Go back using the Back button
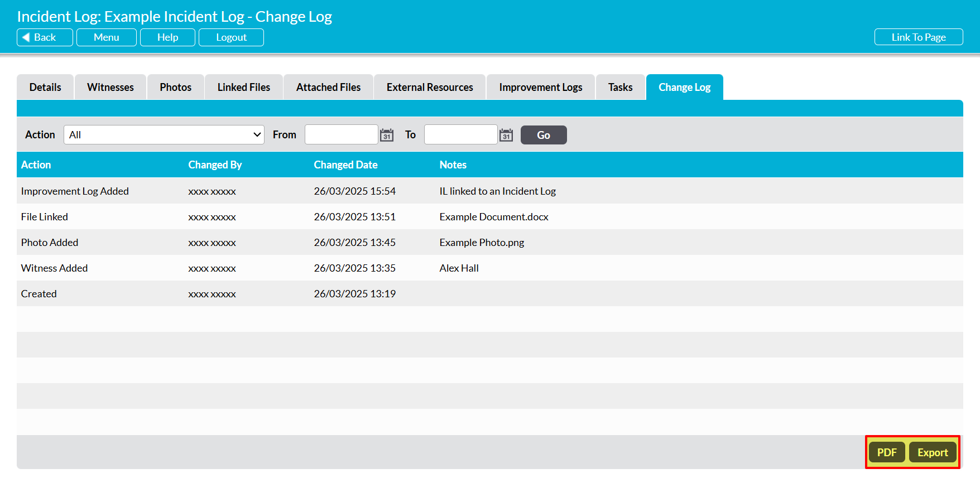Screen dimensions: 980x483 45,37
